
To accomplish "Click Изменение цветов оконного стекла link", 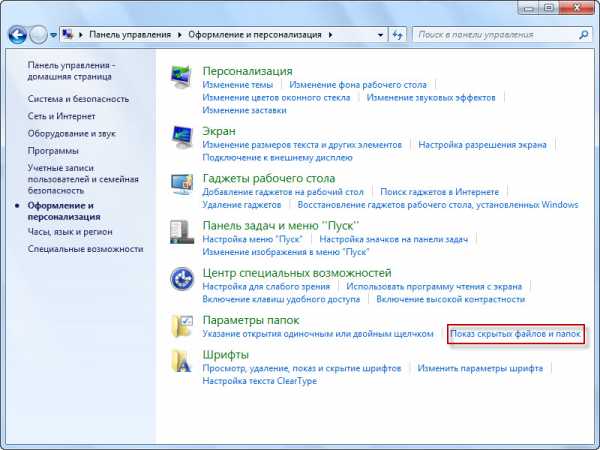I will pyautogui.click(x=276, y=98).
